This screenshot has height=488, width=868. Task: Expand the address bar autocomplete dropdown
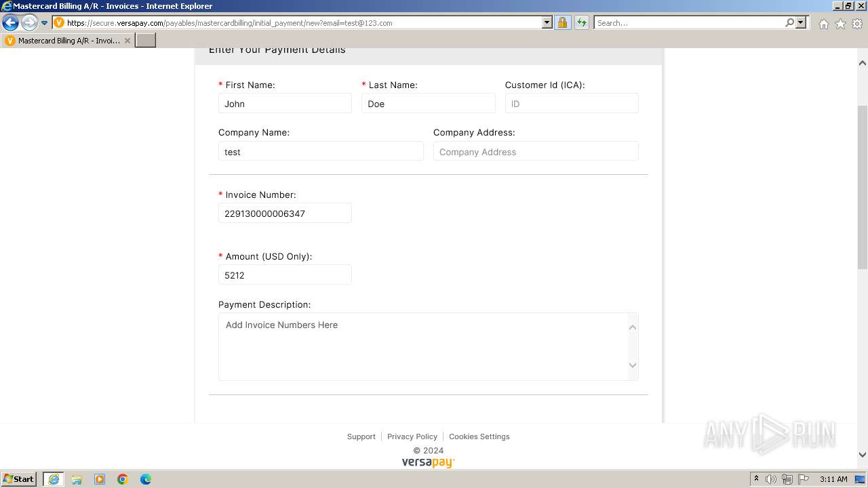[547, 23]
